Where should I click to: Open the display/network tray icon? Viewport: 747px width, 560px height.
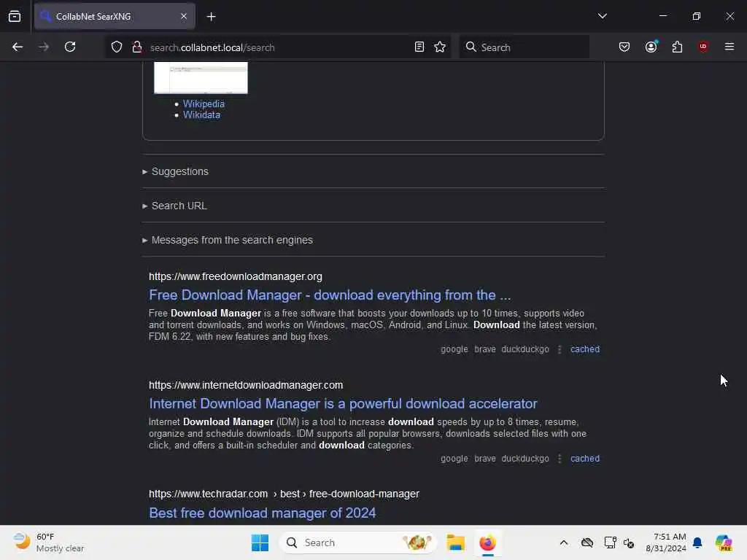click(610, 542)
